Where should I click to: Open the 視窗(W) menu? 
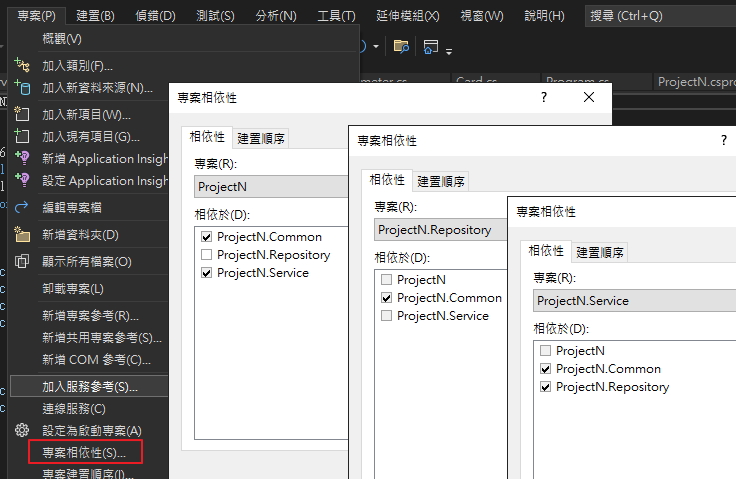click(482, 16)
